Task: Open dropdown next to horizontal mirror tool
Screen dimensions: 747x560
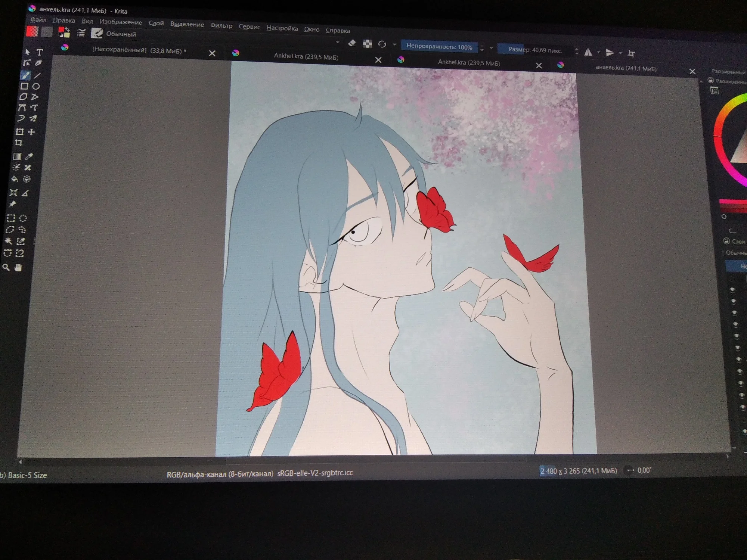Action: [x=598, y=52]
